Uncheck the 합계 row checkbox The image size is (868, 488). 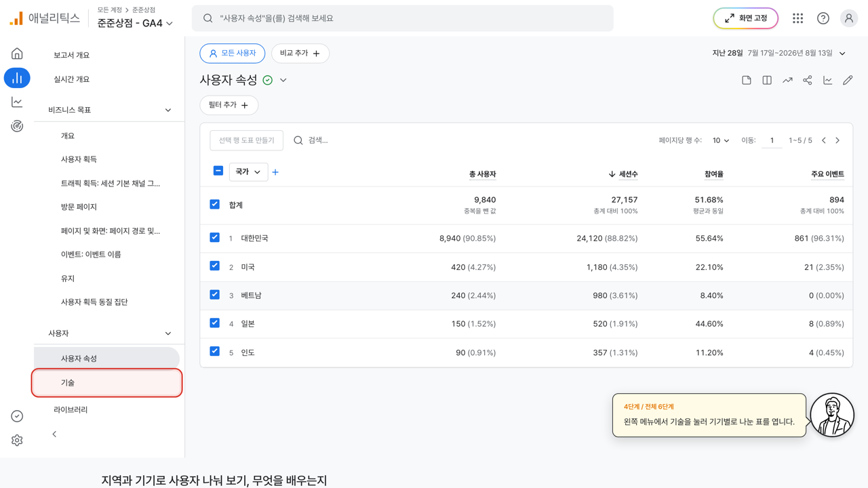215,204
